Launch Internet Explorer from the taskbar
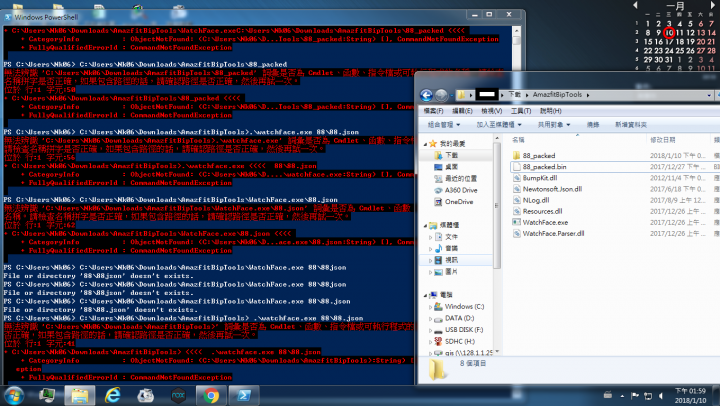This screenshot has height=406, width=720. (x=112, y=395)
